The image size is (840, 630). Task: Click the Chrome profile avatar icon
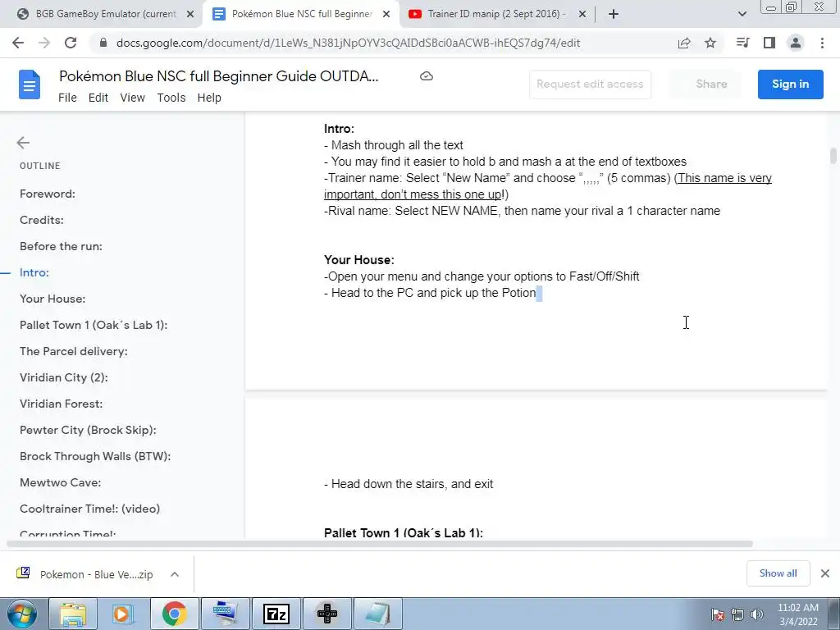tap(796, 43)
